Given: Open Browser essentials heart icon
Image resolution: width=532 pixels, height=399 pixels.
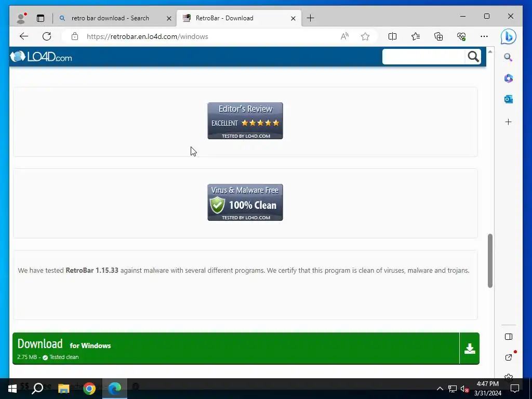Looking at the screenshot, I should [461, 36].
